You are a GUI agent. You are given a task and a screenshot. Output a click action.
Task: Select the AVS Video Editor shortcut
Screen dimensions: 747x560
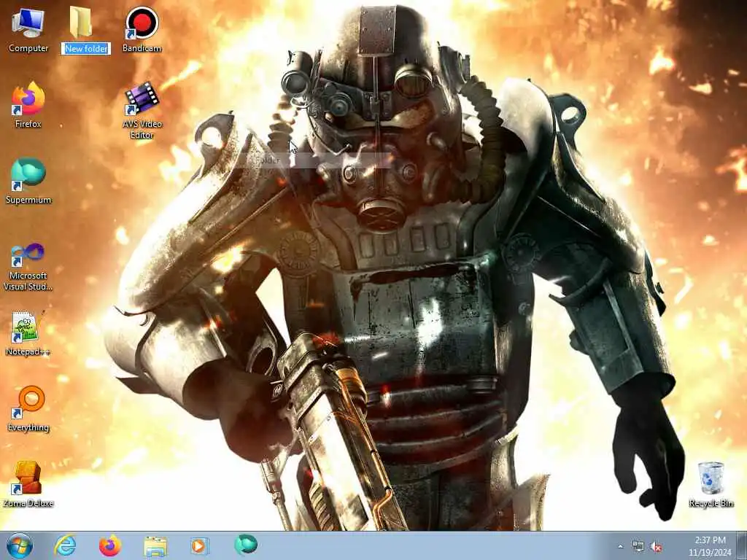coord(142,110)
